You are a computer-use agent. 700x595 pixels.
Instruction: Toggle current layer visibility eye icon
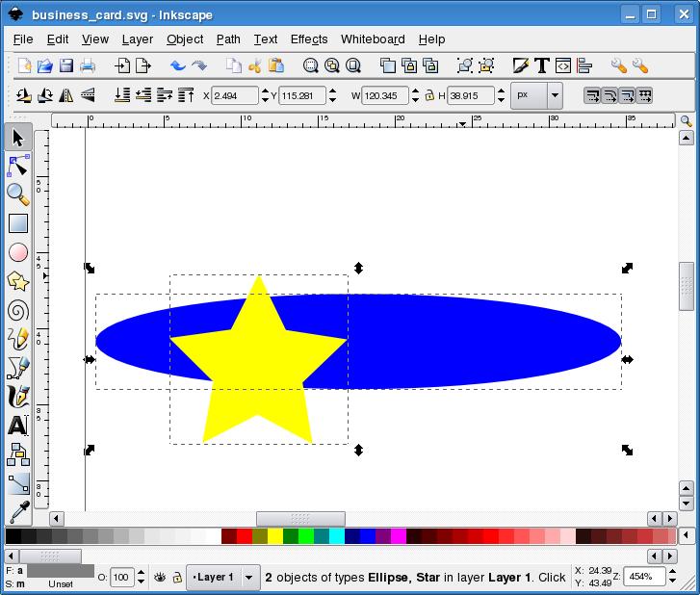[x=160, y=578]
